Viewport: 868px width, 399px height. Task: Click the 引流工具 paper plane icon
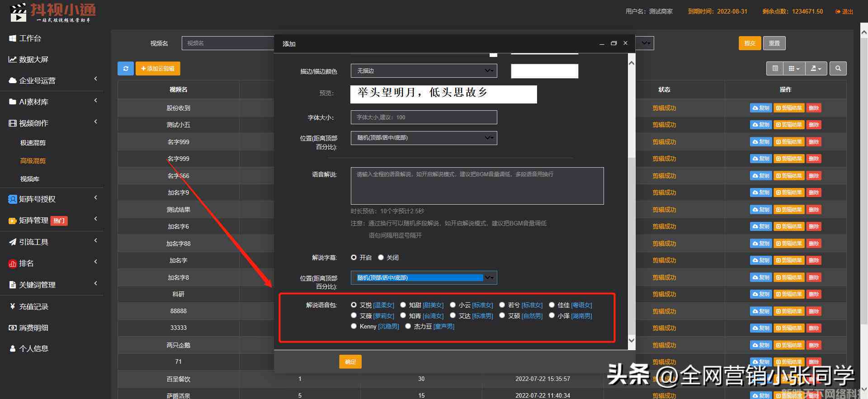(x=13, y=242)
